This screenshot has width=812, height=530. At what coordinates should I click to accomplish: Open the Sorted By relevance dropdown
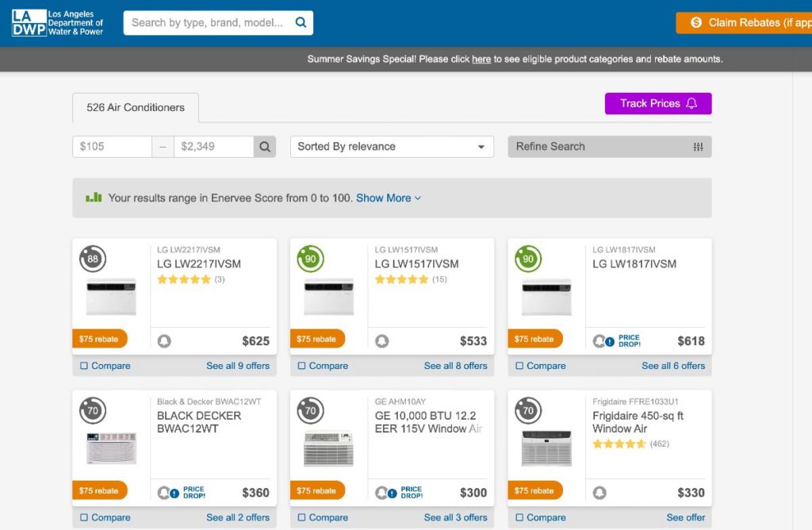pos(392,147)
